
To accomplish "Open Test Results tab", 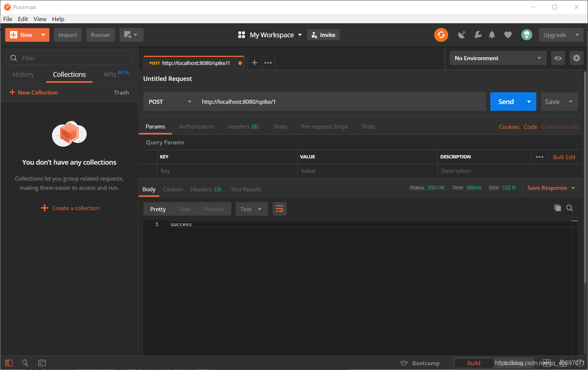I will point(246,189).
